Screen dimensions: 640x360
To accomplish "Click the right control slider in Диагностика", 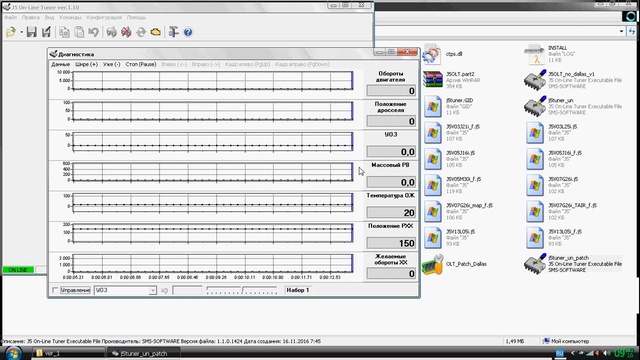I will point(260,290).
